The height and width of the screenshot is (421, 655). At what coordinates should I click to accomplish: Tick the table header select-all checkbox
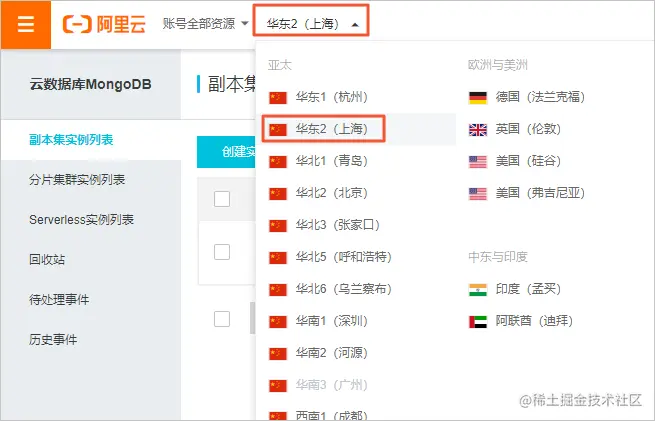[x=222, y=199]
